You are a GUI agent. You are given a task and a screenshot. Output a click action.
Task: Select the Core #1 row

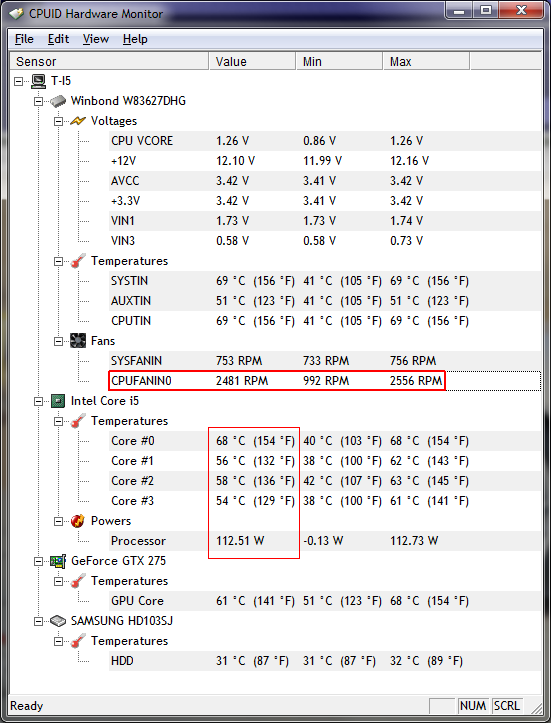(x=325, y=461)
